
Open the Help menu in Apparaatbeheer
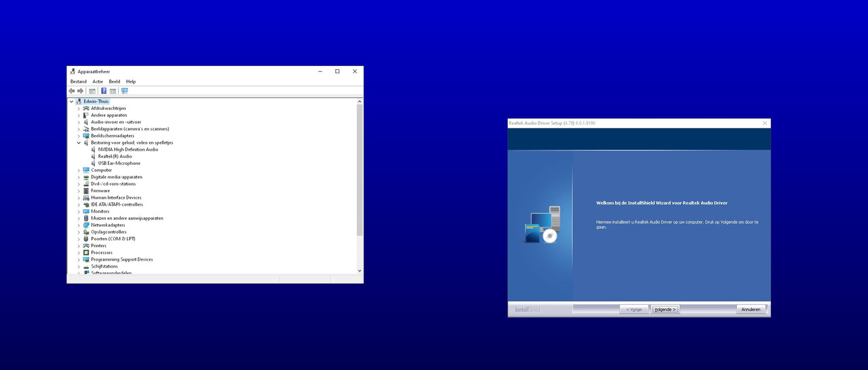pyautogui.click(x=131, y=81)
